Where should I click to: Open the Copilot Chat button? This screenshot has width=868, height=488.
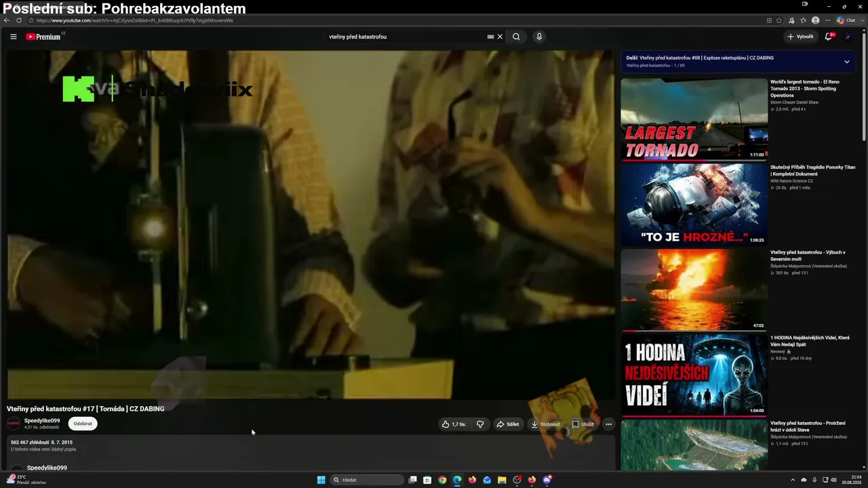(846, 20)
